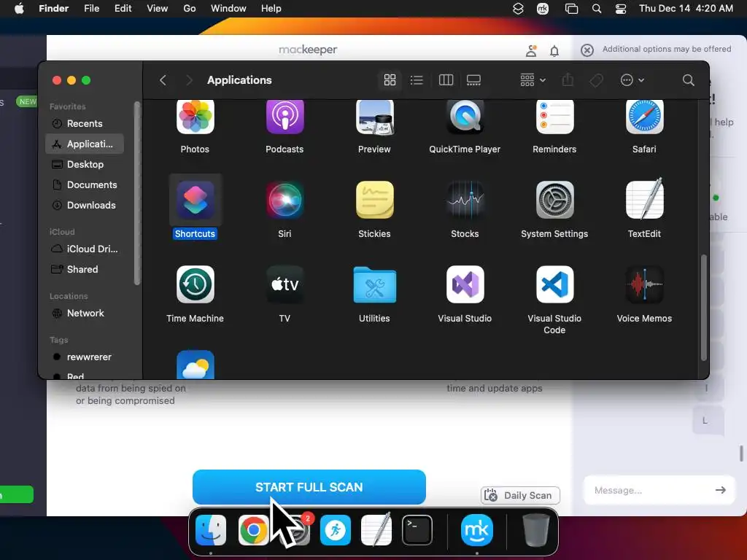Open MacKeeper from the Dock
This screenshot has height=560, width=747.
click(x=477, y=530)
